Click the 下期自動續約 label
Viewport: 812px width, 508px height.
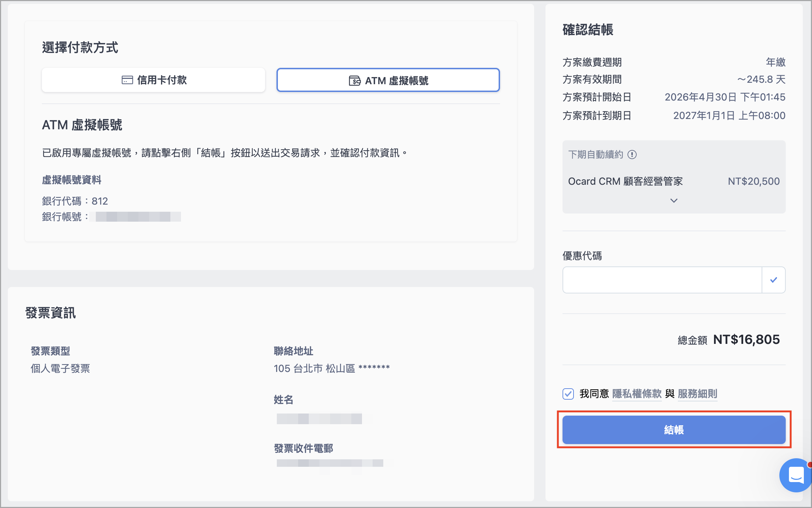coord(596,155)
